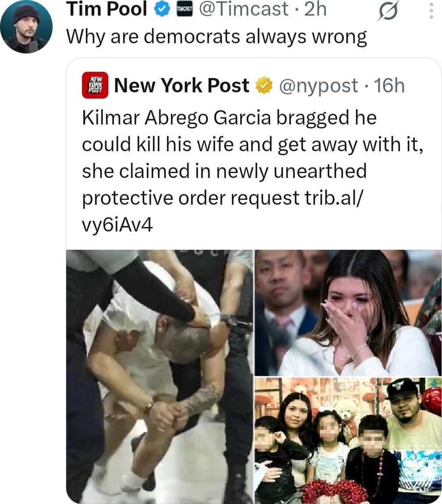442x504 pixels.
Task: Click the Timcast affiliate badge icon
Action: (185, 10)
